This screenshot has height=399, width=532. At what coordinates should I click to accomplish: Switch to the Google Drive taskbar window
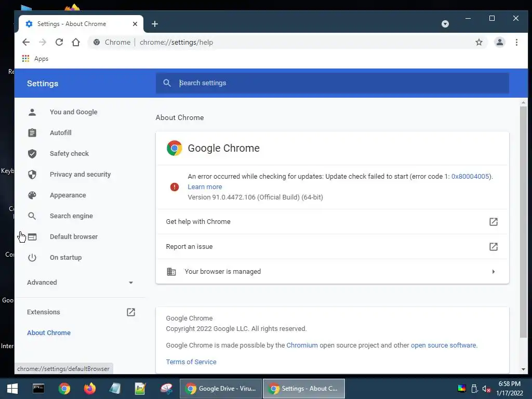(220, 389)
